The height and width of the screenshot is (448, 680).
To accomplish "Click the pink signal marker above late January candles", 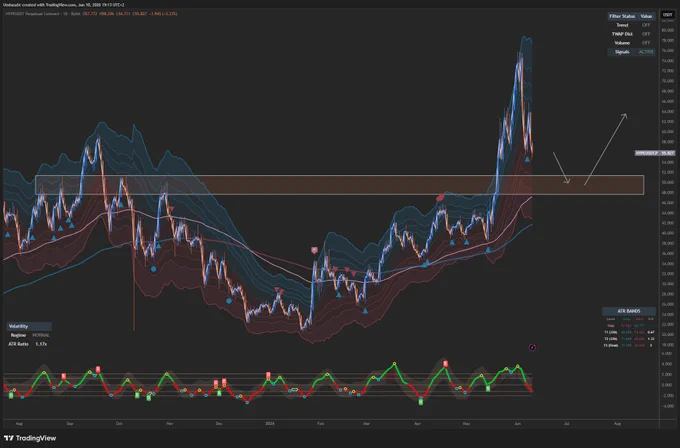I will click(x=314, y=250).
